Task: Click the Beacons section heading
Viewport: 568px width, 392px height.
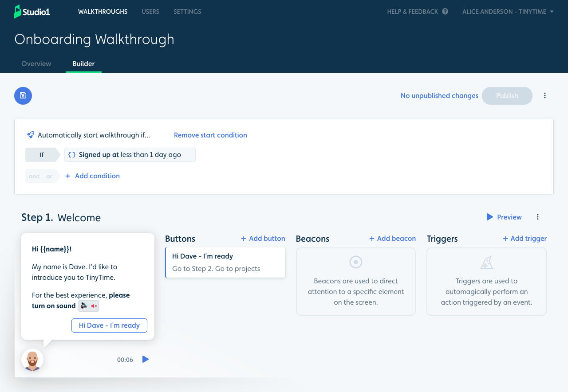Action: (312, 239)
